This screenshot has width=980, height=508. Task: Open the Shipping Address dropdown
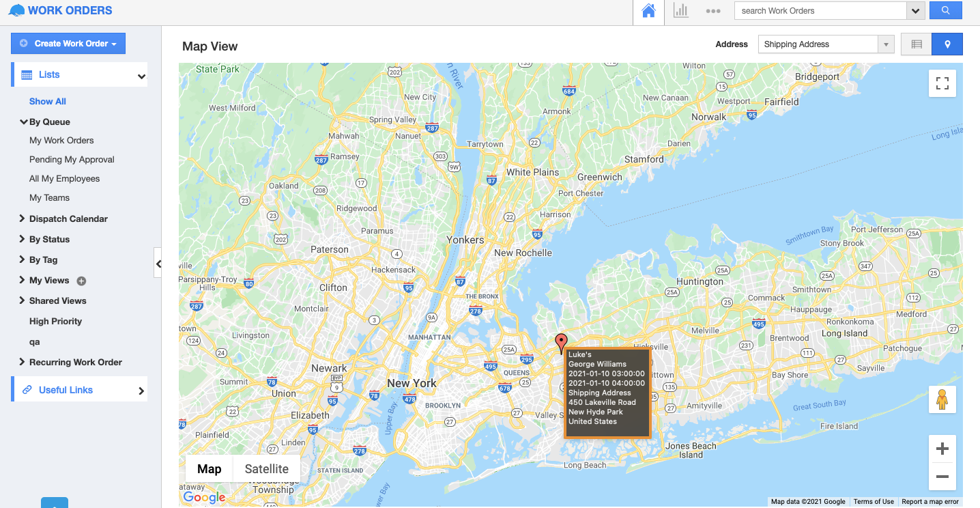tap(826, 44)
